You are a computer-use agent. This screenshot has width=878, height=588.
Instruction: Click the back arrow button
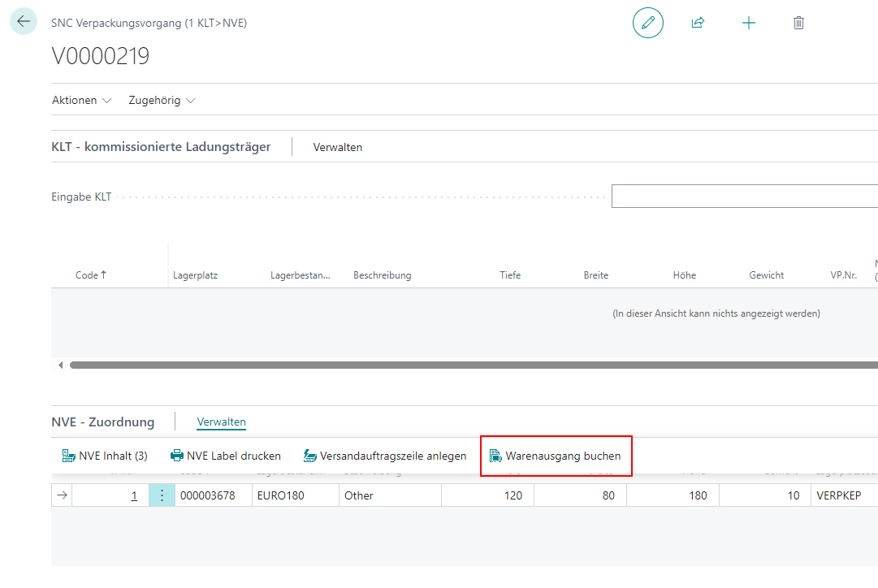click(x=23, y=22)
